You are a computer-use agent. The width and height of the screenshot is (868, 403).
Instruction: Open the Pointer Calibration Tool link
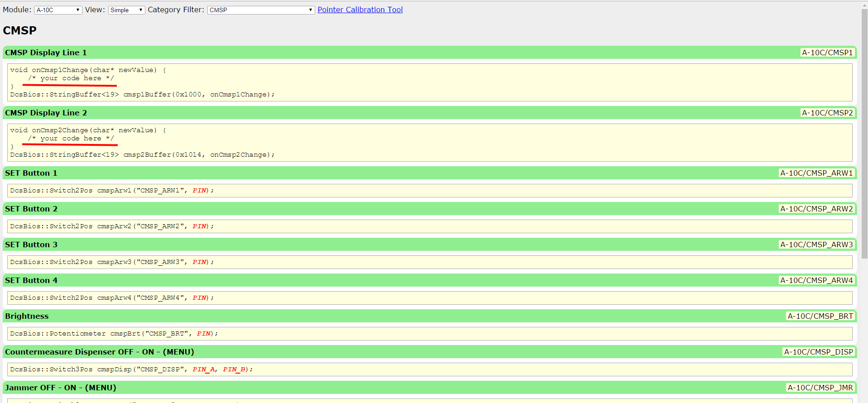360,10
